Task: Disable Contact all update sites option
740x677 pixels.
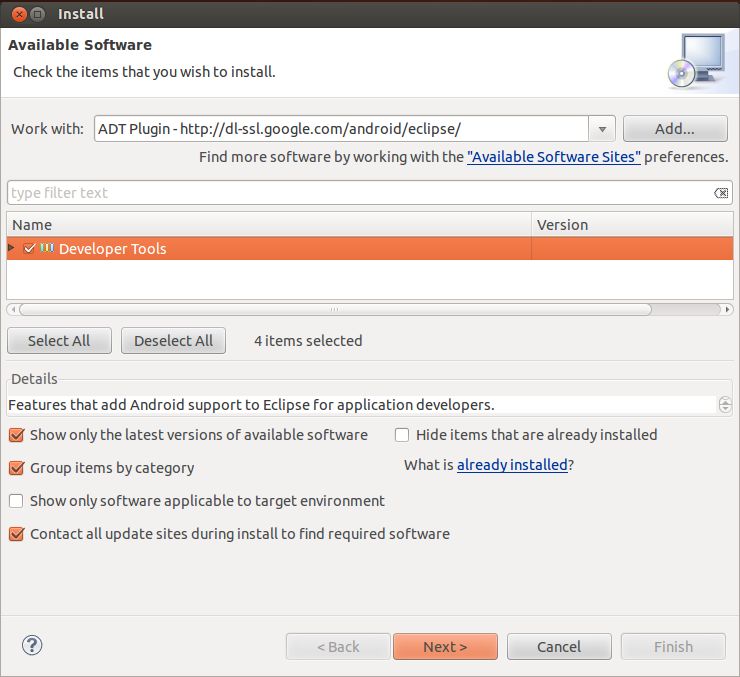Action: [16, 534]
